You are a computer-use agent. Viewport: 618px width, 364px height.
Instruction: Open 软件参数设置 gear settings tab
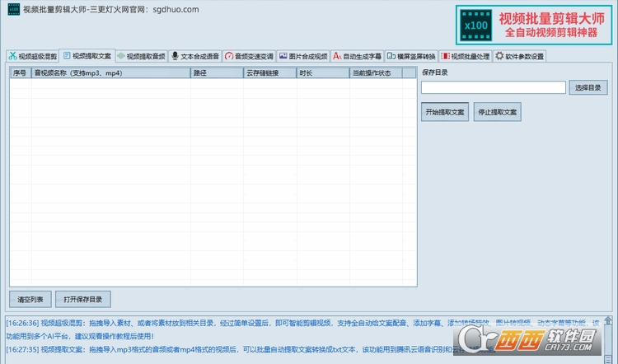tap(519, 56)
